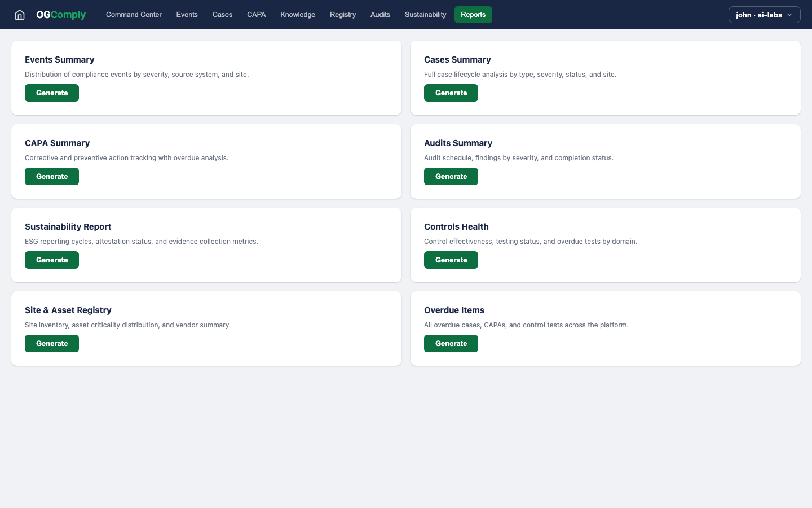The image size is (812, 508).
Task: Run the Sustainability Report generation
Action: 52,260
